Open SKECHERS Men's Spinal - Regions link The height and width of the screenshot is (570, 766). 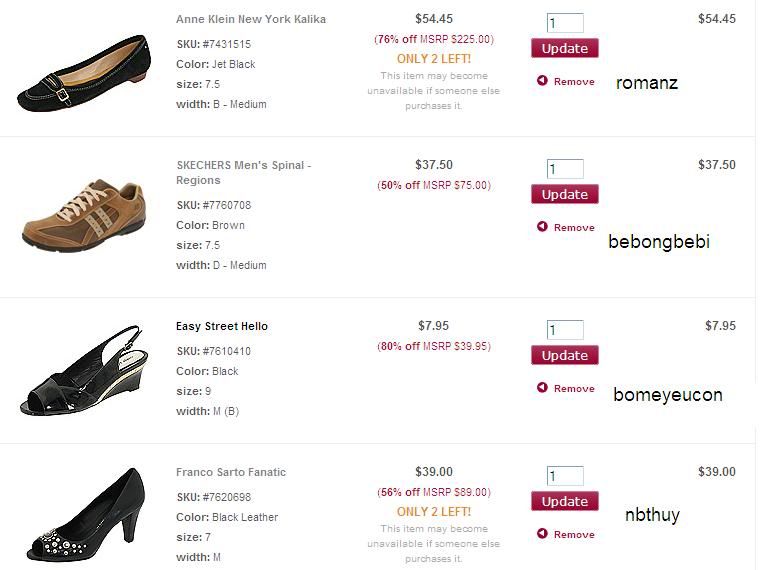pos(243,172)
